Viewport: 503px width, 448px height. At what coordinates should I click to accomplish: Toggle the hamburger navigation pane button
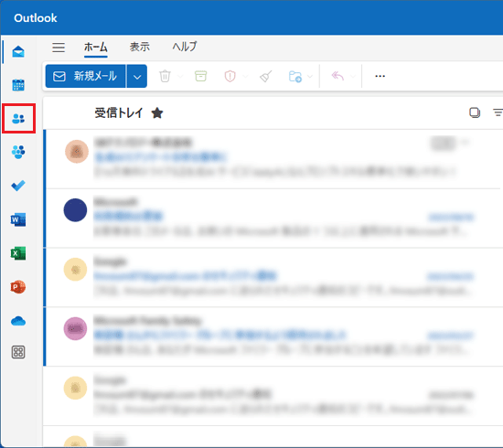pos(59,48)
